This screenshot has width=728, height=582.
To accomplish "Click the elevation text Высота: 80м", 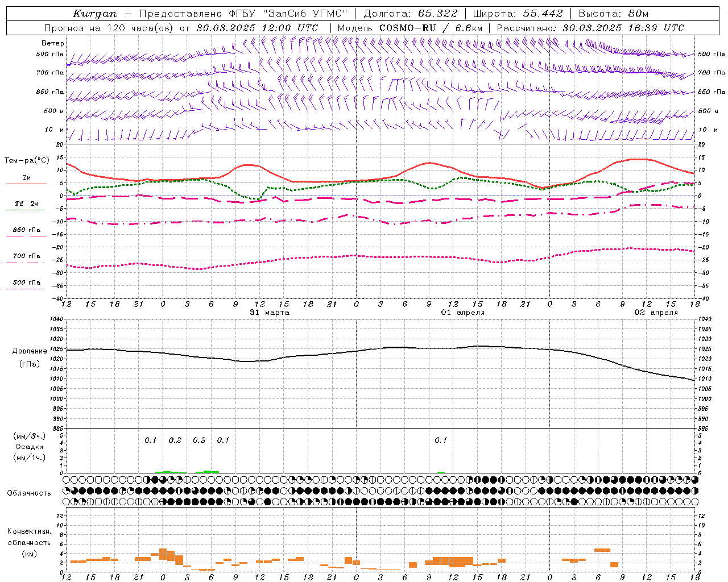I will coord(613,14).
